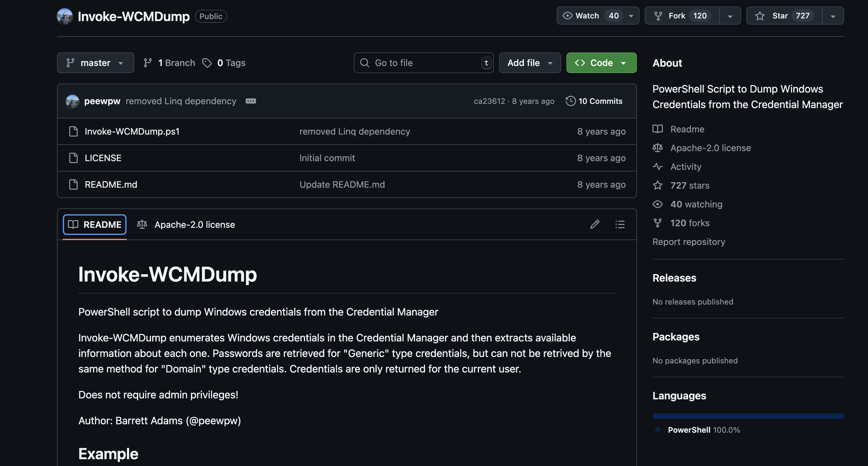The image size is (868, 466).
Task: Open the 0 Tags link
Action: coord(224,63)
